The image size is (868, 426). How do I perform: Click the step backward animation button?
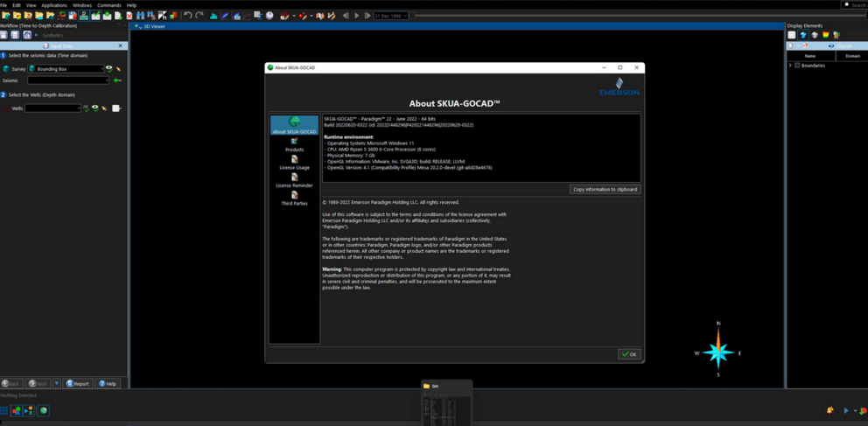(x=346, y=16)
